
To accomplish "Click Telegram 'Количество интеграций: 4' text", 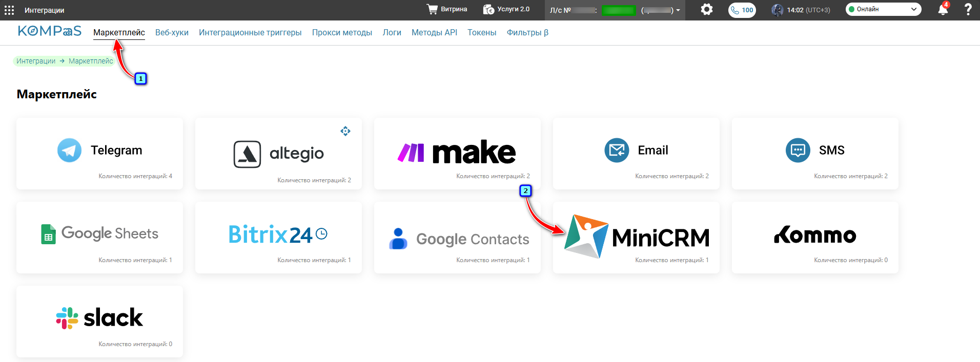I will [135, 176].
